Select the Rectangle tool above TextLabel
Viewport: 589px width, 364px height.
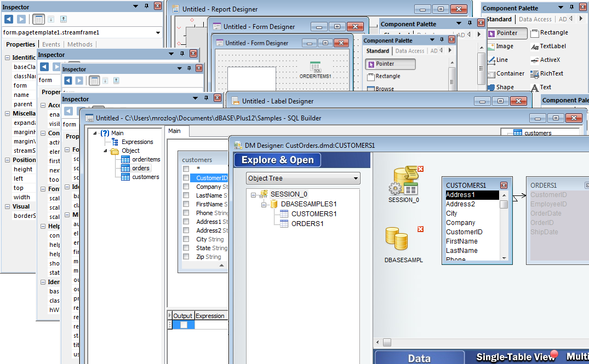coord(549,33)
